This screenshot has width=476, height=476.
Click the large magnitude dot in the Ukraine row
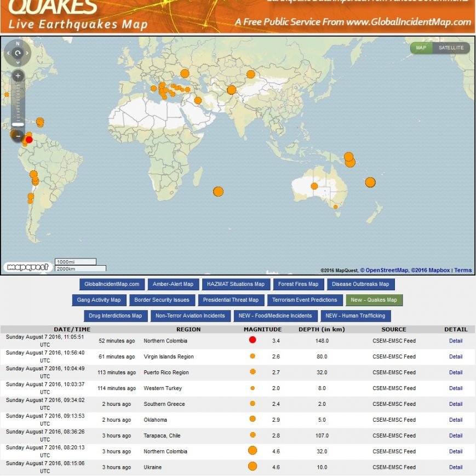tap(253, 466)
